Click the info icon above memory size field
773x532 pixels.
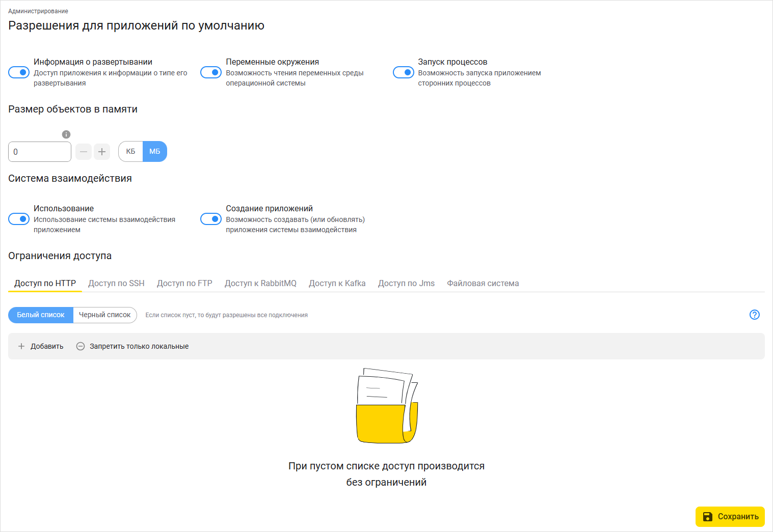[x=66, y=134]
